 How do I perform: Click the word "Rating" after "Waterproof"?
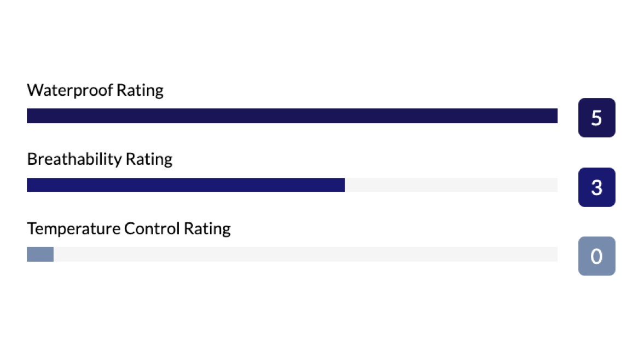coord(140,90)
